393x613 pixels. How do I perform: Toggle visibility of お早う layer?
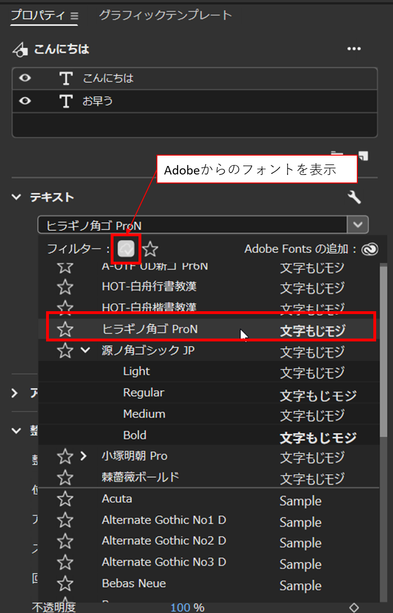tap(25, 101)
